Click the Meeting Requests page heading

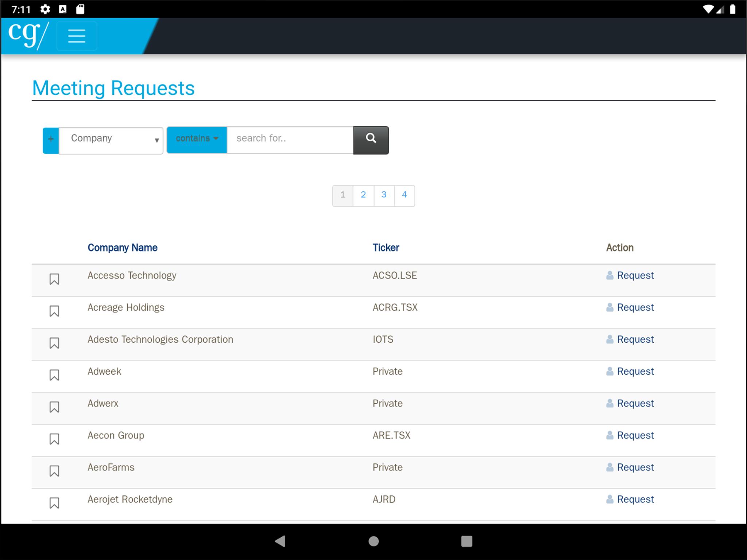[x=113, y=89]
